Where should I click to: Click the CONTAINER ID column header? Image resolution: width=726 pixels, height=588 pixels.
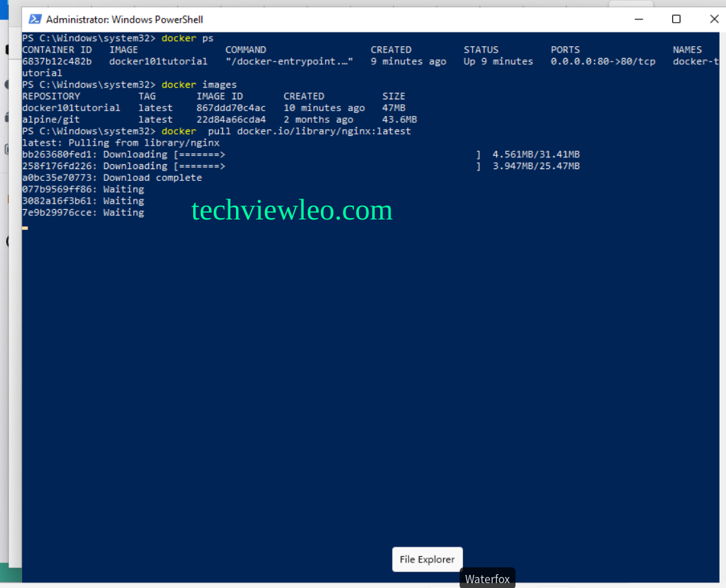coord(57,50)
